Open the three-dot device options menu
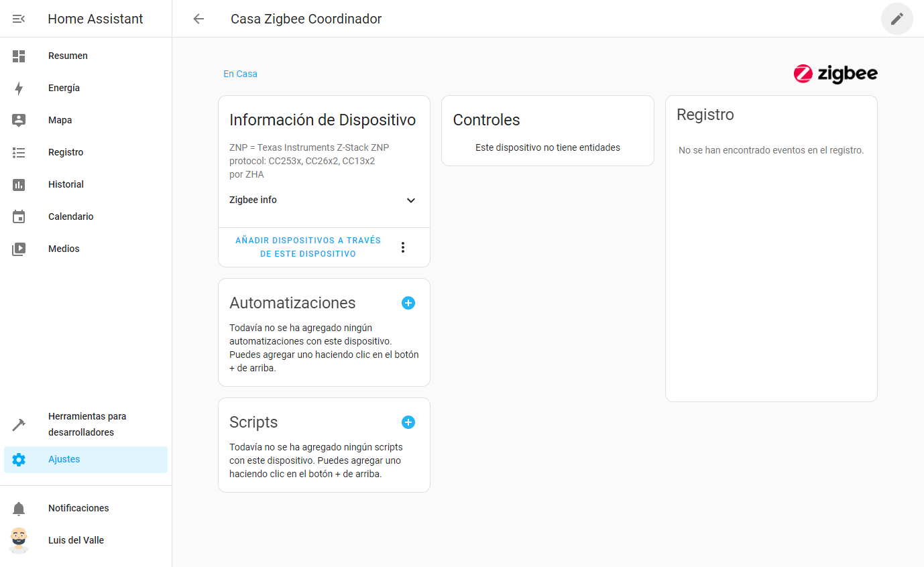The width and height of the screenshot is (924, 567). (403, 247)
